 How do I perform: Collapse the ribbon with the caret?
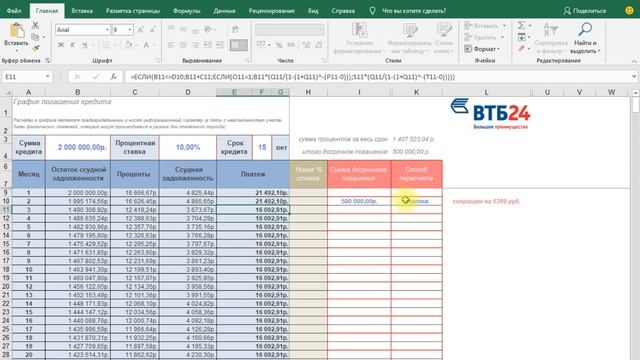click(x=634, y=61)
